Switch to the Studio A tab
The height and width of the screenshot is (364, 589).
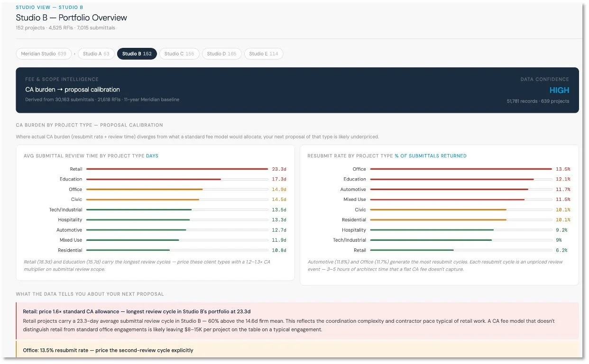pyautogui.click(x=96, y=54)
